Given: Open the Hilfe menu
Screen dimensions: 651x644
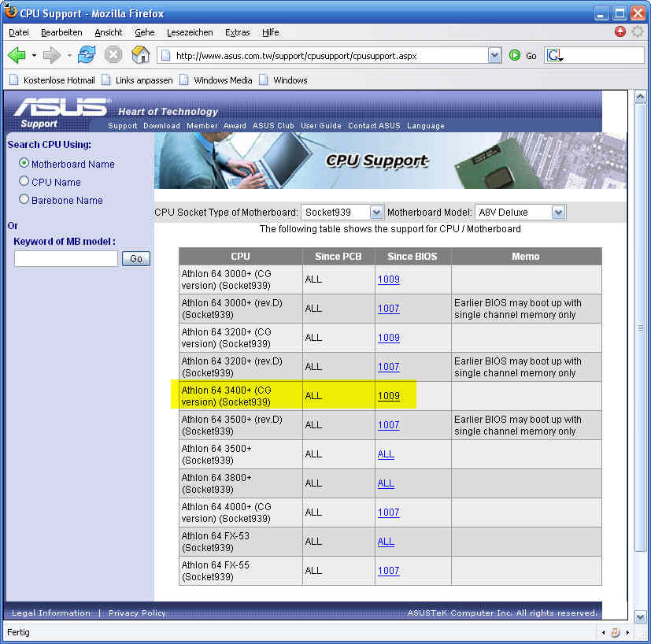Looking at the screenshot, I should [270, 32].
